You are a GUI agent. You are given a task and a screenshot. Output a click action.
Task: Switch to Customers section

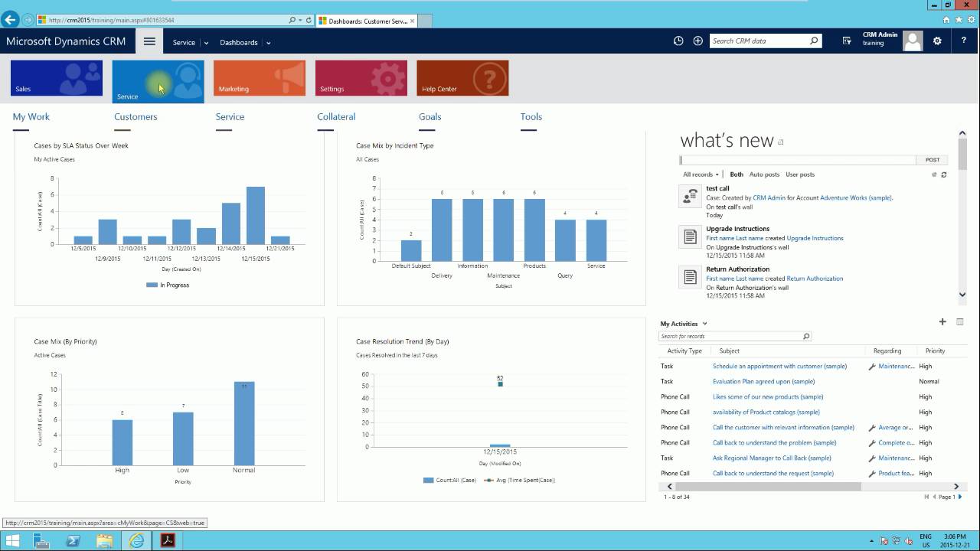136,116
